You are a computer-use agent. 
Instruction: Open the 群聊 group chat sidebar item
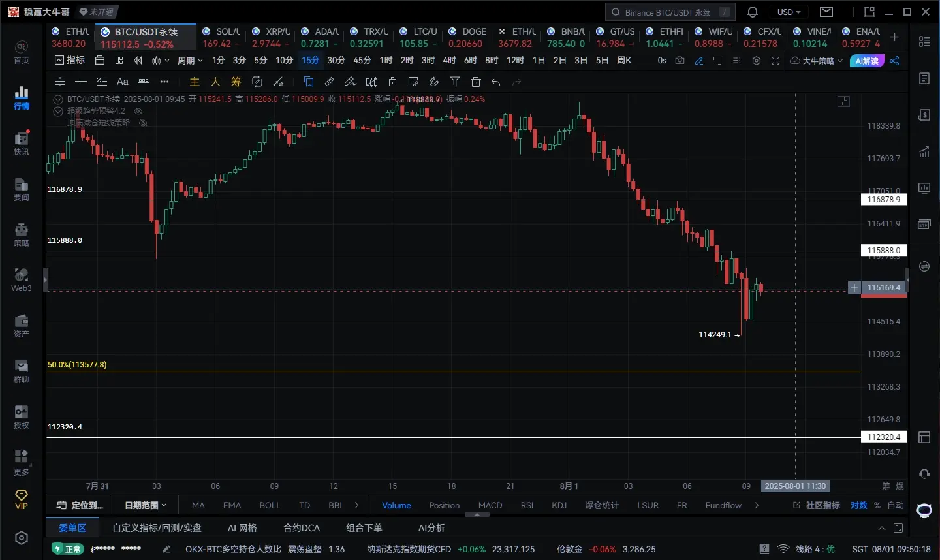coord(22,371)
